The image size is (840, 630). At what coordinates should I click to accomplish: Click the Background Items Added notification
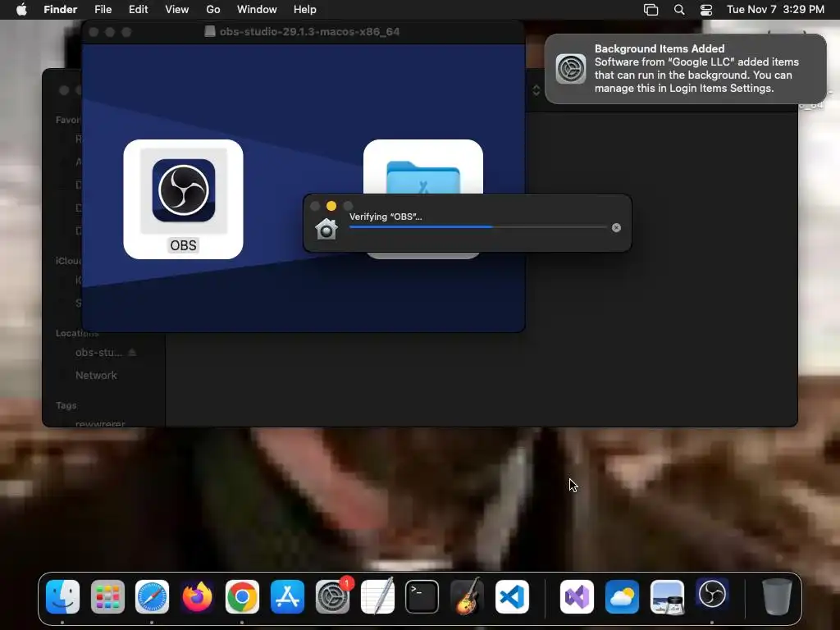point(685,69)
